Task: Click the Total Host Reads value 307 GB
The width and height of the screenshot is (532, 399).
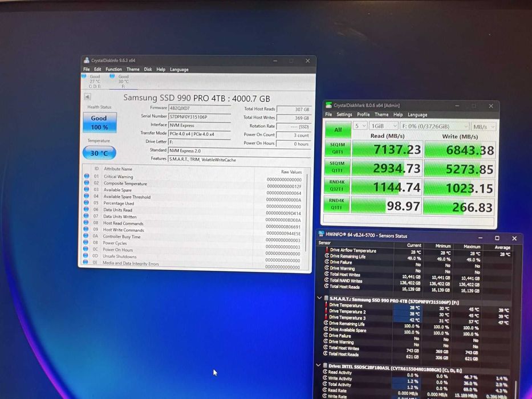Action: coord(294,109)
